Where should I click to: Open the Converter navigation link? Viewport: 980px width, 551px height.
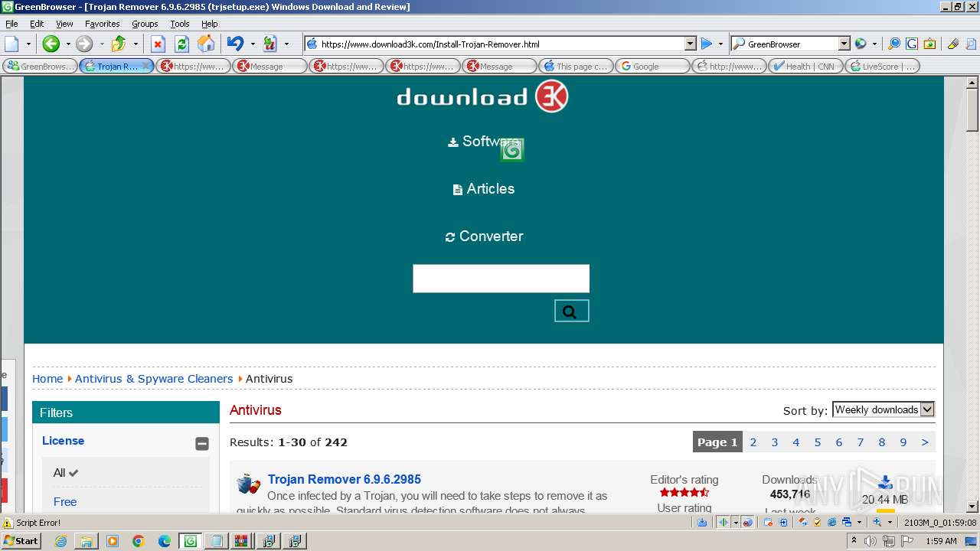[x=484, y=236]
